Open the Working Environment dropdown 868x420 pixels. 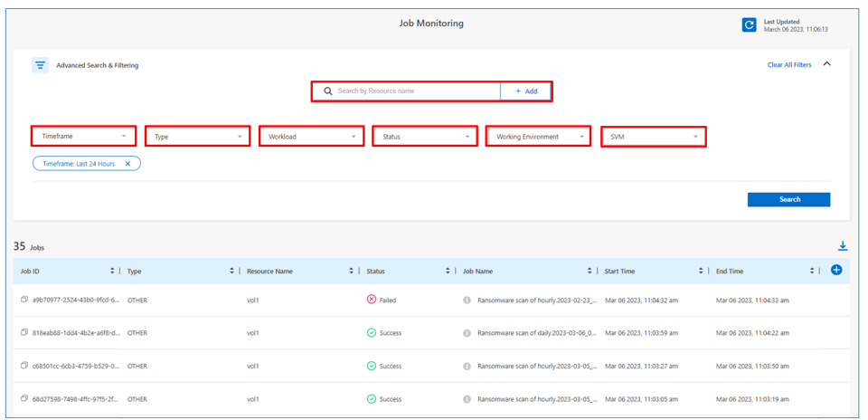pyautogui.click(x=538, y=137)
